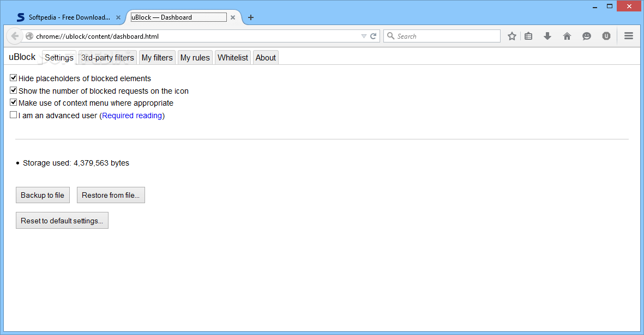Open the Required reading link

(132, 115)
